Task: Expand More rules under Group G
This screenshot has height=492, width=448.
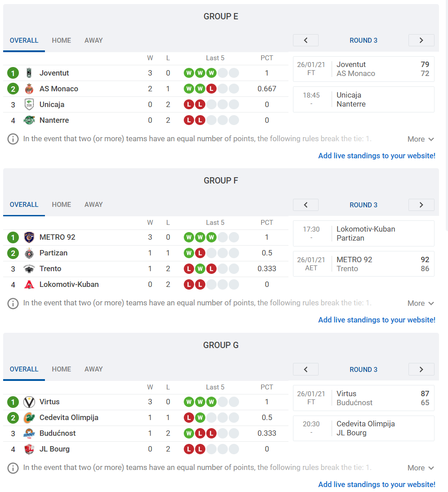Action: 421,468
